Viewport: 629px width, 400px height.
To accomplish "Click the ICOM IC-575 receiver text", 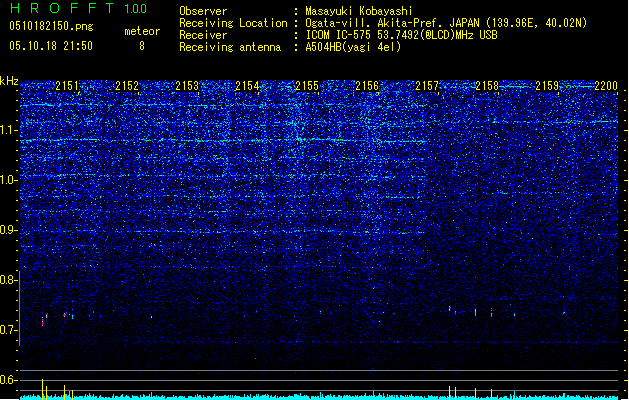I will [x=402, y=35].
